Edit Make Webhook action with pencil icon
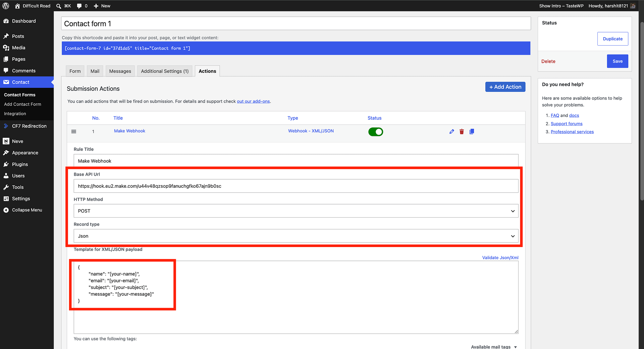Image resolution: width=644 pixels, height=349 pixels. (452, 131)
